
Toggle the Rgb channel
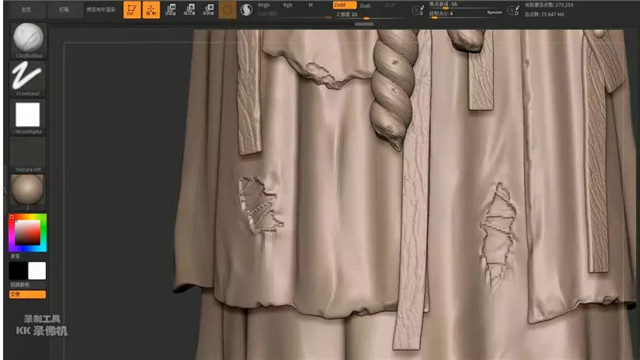tap(288, 5)
